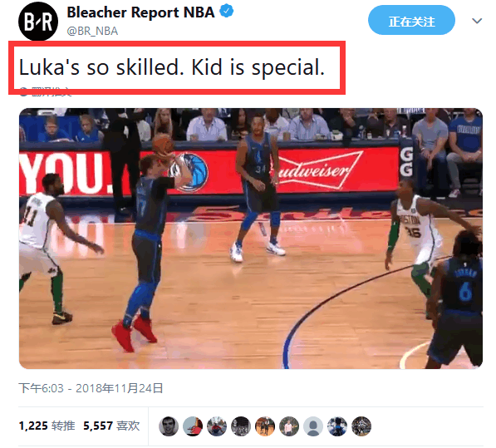View the 5,557 喜欢 likes list

coord(111,426)
